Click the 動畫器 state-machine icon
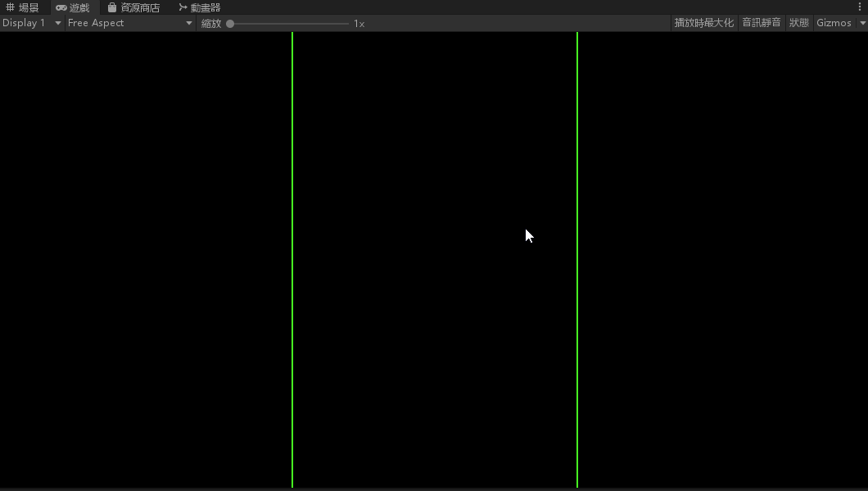The height and width of the screenshot is (491, 868). 183,7
